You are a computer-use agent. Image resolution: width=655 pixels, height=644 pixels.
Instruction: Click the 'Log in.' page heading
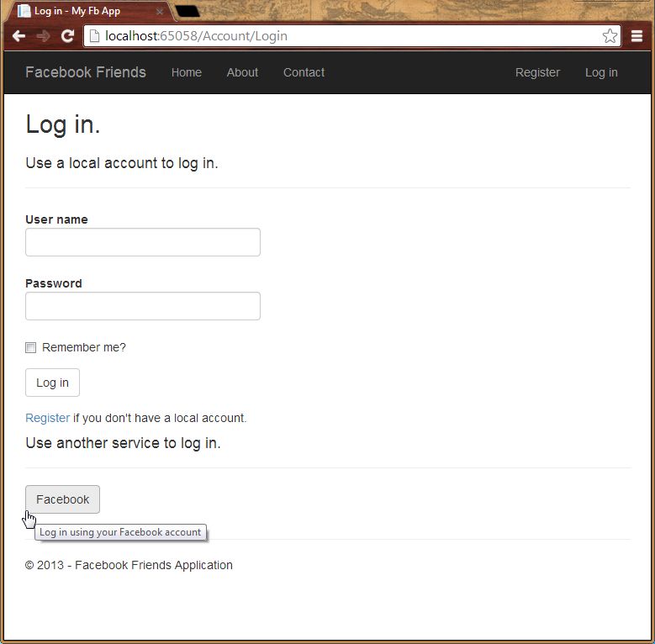point(63,125)
